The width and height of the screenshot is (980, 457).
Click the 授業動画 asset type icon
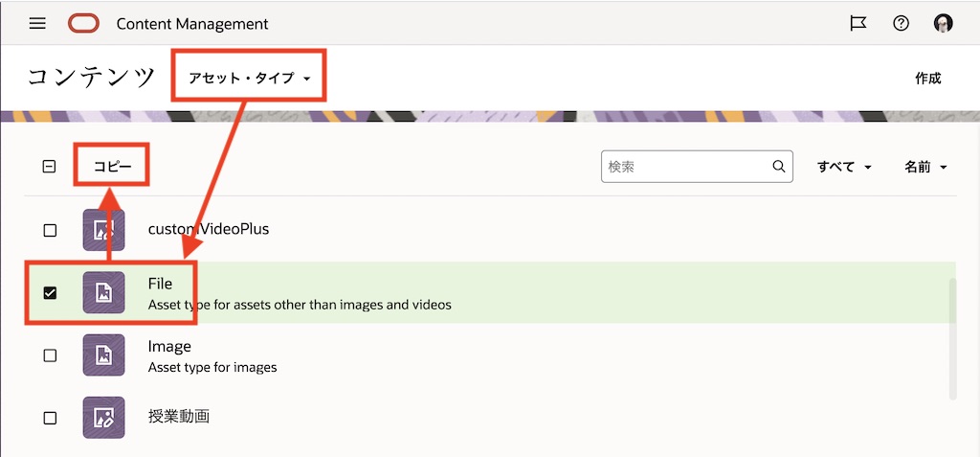point(103,418)
